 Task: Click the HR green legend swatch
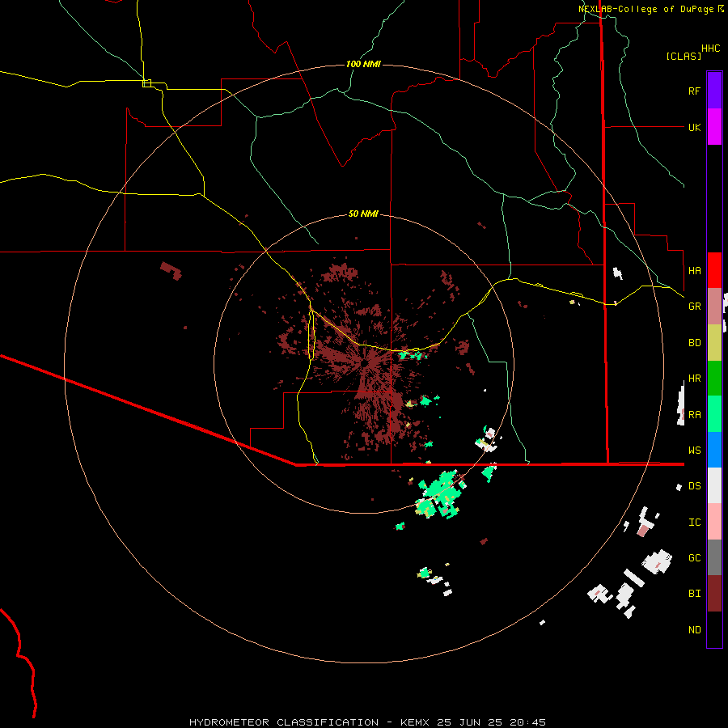[714, 378]
